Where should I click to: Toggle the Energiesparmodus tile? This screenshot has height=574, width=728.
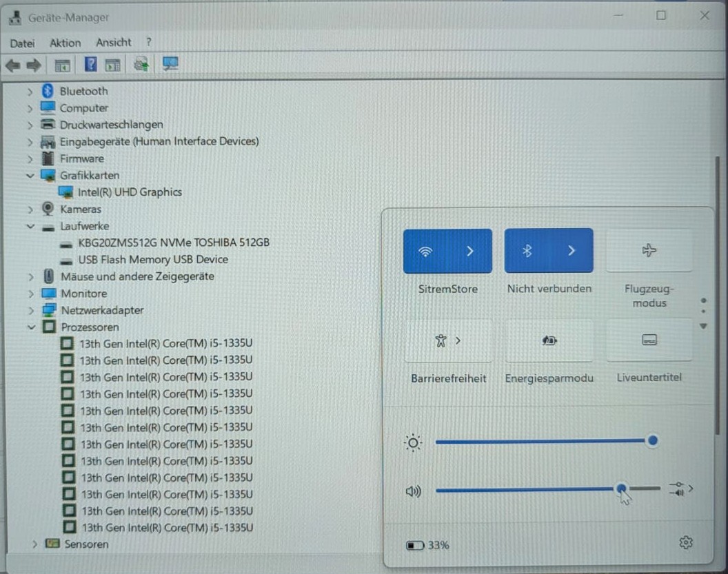(x=549, y=340)
